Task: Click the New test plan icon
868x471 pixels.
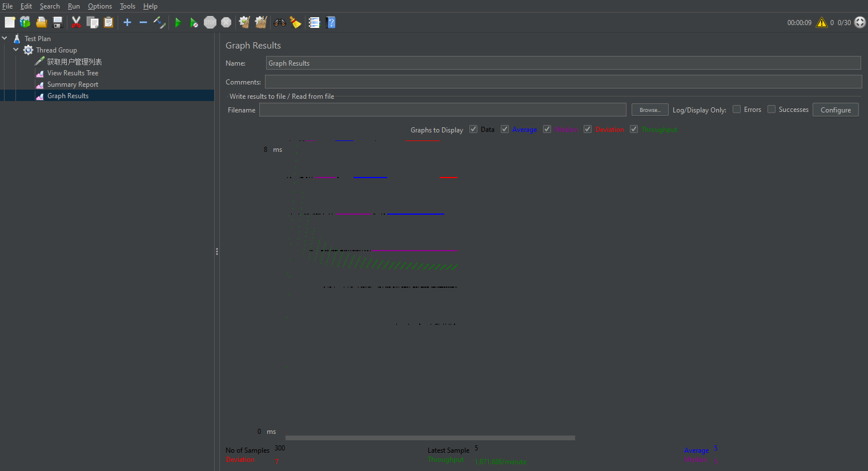Action: click(10, 22)
